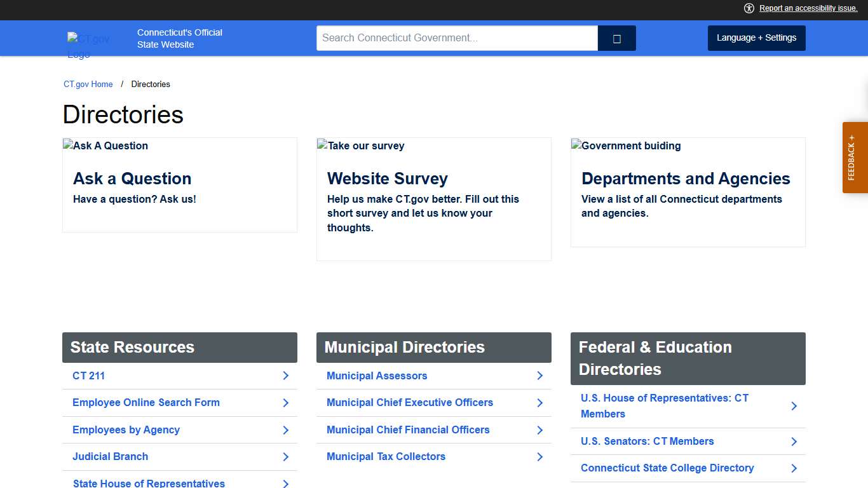Click the search magnifier icon
868x488 pixels.
tap(616, 38)
